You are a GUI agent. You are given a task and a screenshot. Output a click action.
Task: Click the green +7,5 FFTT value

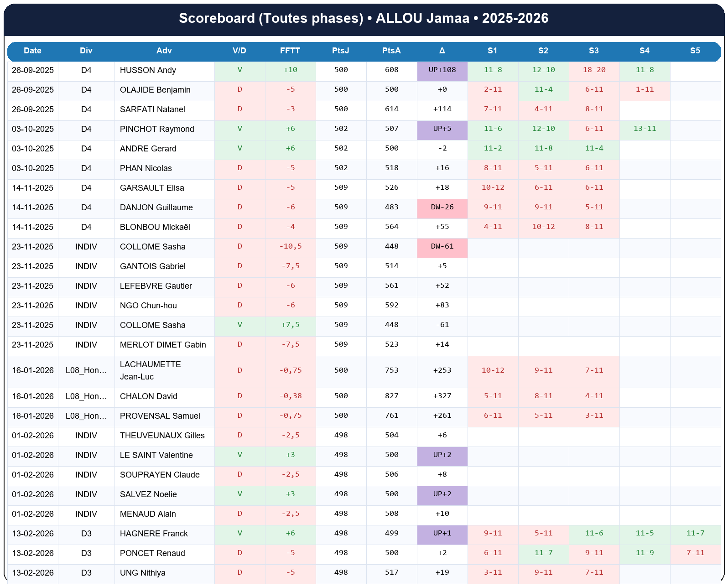tap(290, 325)
